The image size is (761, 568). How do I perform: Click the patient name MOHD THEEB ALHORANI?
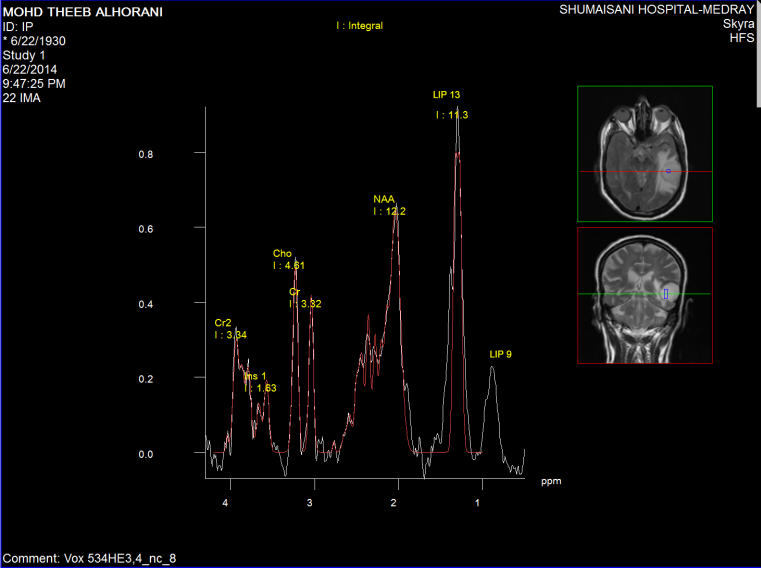83,12
